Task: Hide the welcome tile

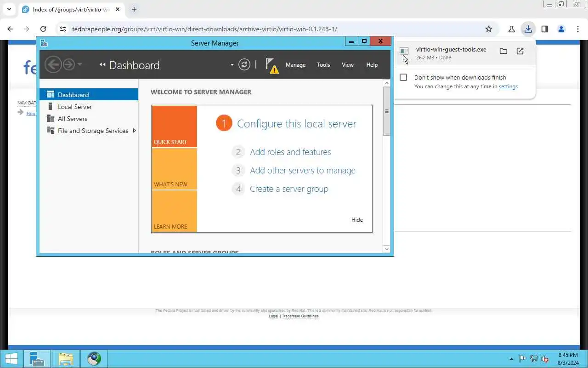Action: coord(357,219)
